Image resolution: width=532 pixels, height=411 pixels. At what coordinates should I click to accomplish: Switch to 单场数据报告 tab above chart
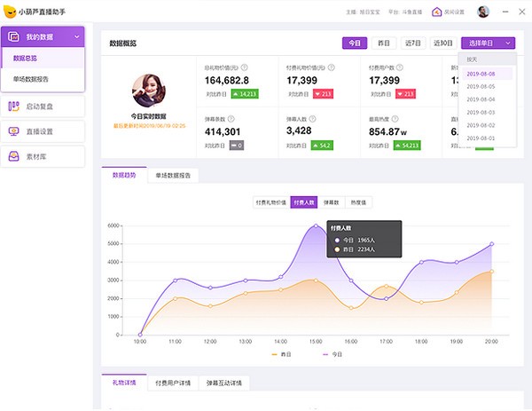click(174, 176)
